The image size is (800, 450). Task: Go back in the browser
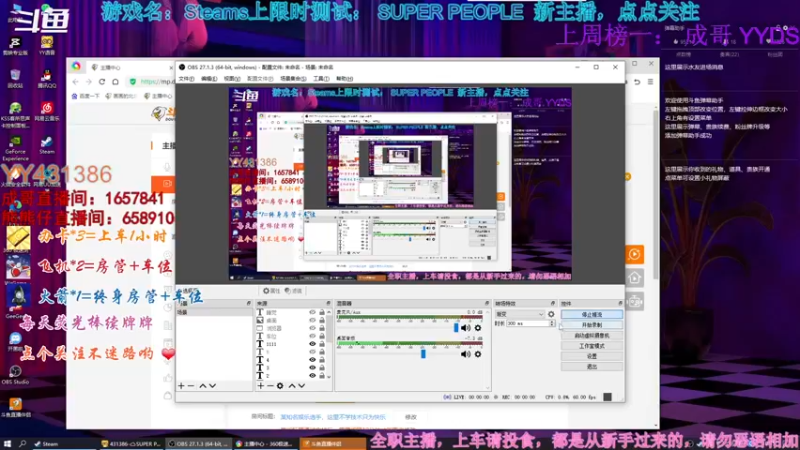click(x=76, y=82)
